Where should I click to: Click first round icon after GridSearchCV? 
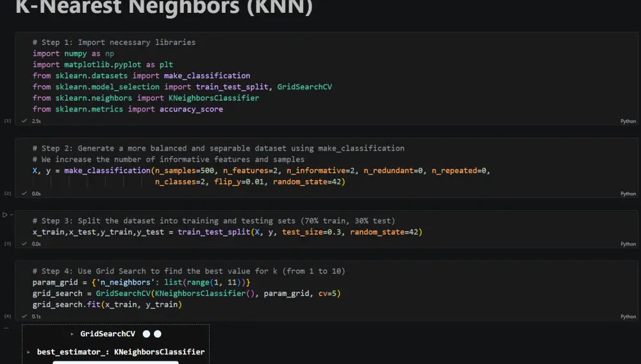146,334
